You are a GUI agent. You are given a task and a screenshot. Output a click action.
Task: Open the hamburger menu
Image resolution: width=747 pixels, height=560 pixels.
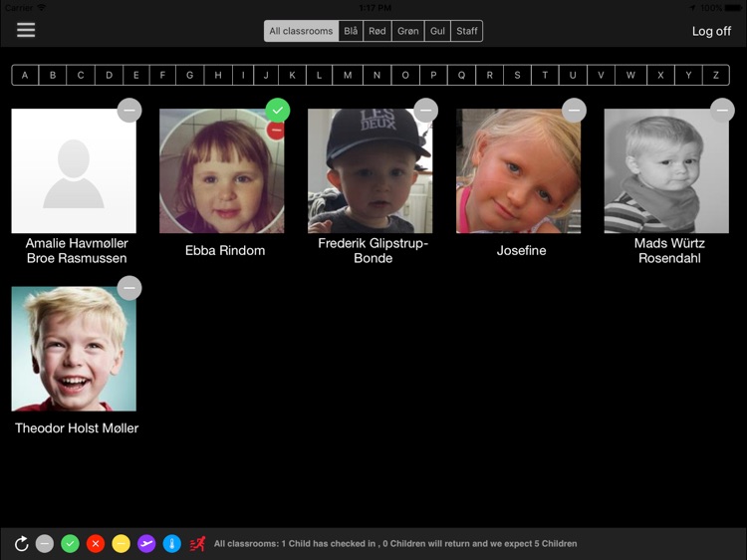click(x=26, y=30)
